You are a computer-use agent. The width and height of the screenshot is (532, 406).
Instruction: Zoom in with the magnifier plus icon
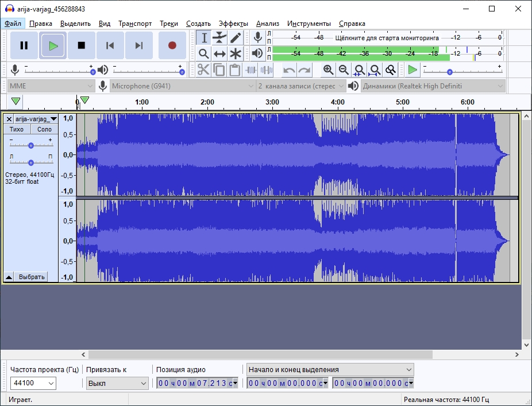pos(328,70)
